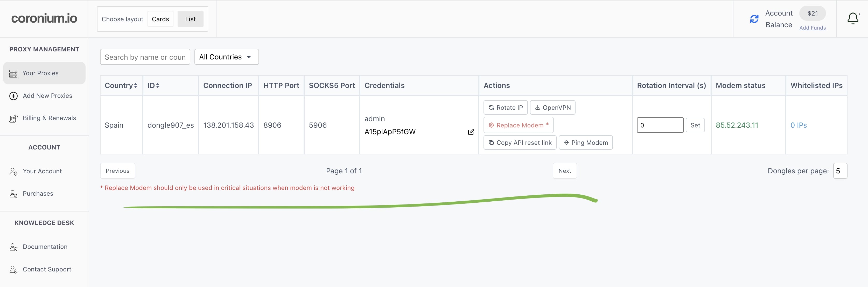Switch layout to Cards
Viewport: 868px width, 287px height.
pos(160,19)
